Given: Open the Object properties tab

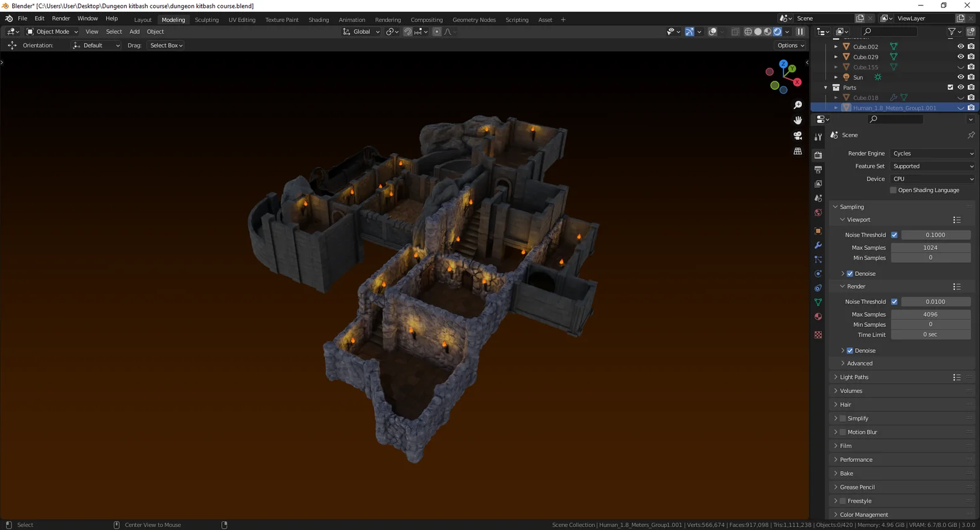Looking at the screenshot, I should (x=818, y=231).
